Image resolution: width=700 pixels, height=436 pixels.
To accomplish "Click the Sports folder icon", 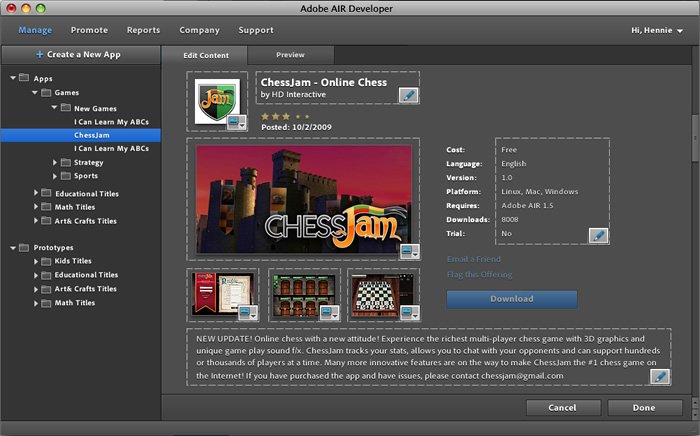I will pyautogui.click(x=66, y=176).
